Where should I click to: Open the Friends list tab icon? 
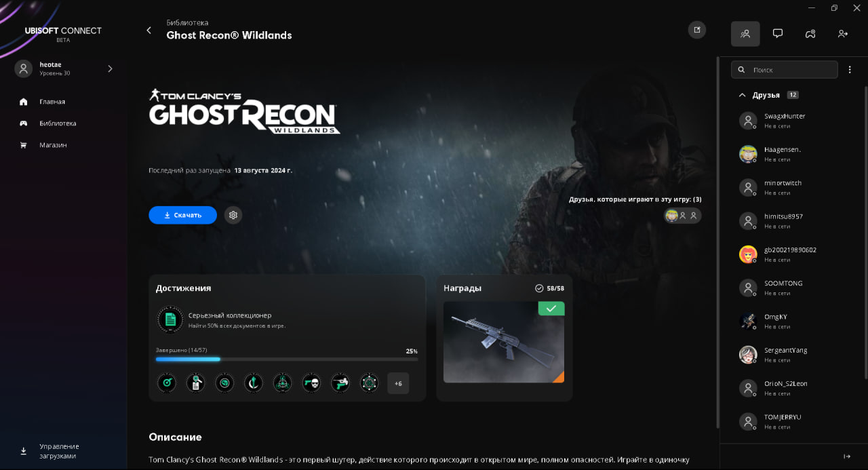(745, 33)
